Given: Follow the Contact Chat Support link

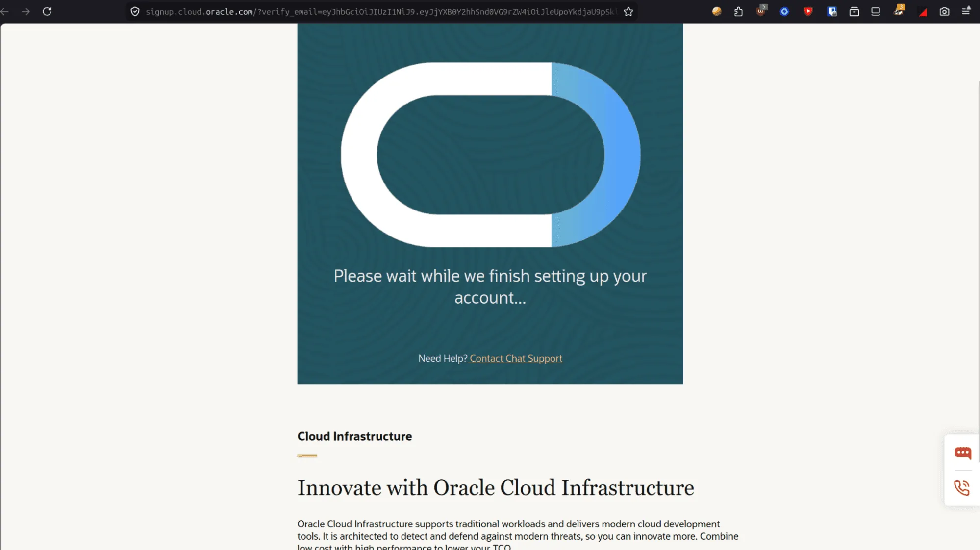Looking at the screenshot, I should pos(516,358).
